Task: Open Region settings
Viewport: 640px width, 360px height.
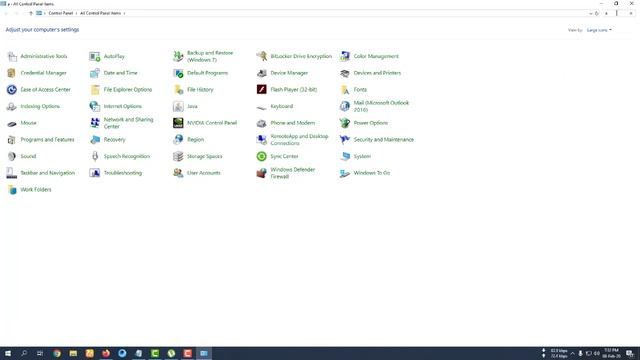Action: pyautogui.click(x=189, y=140)
